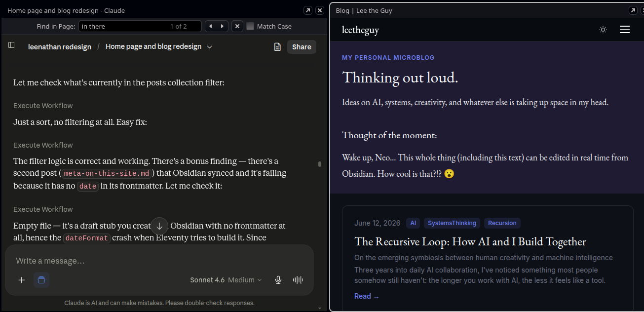Viewport: 644px width, 312px height.
Task: Click the chat scrollbar thumb
Action: pyautogui.click(x=320, y=164)
